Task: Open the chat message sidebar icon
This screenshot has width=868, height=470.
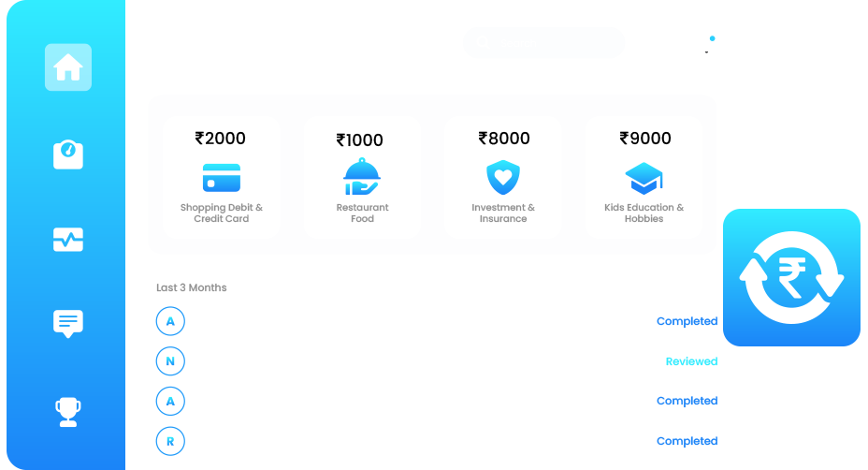Action: (68, 324)
